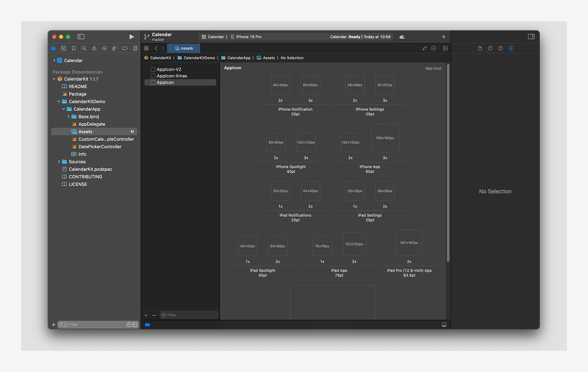Toggle recently modified files filter

(x=129, y=324)
